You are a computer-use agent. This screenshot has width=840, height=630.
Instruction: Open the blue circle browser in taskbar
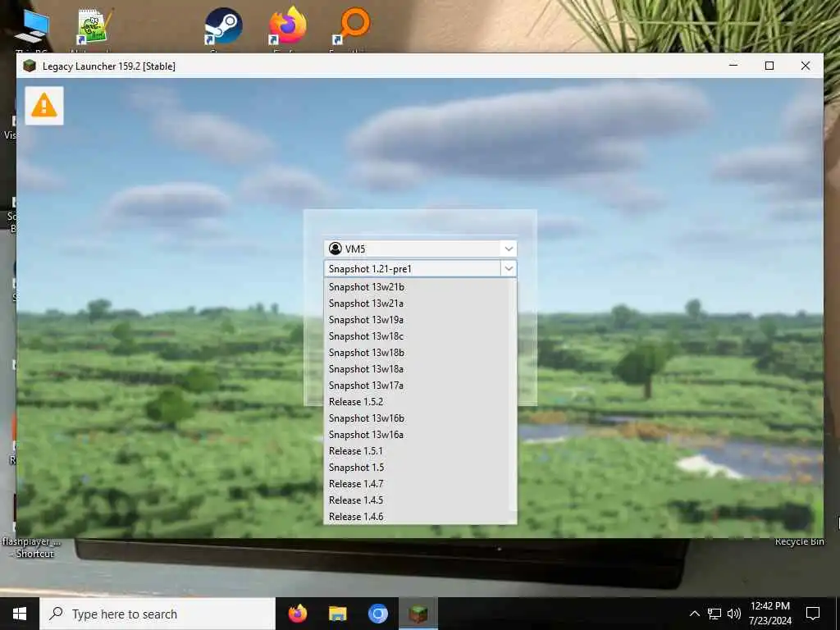377,614
